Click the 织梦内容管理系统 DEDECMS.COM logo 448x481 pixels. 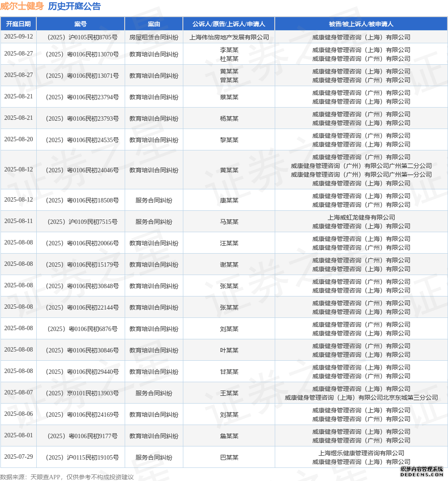(x=422, y=471)
